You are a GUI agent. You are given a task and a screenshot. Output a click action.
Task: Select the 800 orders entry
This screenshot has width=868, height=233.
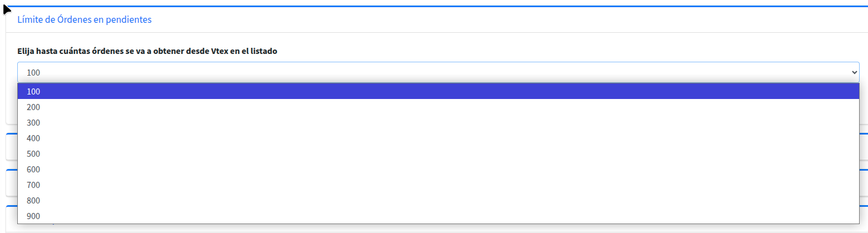33,200
